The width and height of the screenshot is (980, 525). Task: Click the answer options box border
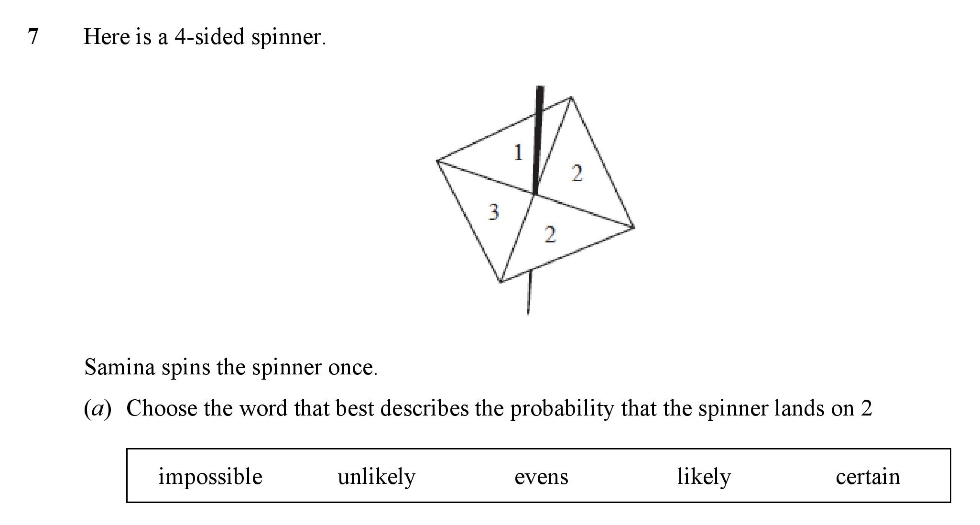538,449
